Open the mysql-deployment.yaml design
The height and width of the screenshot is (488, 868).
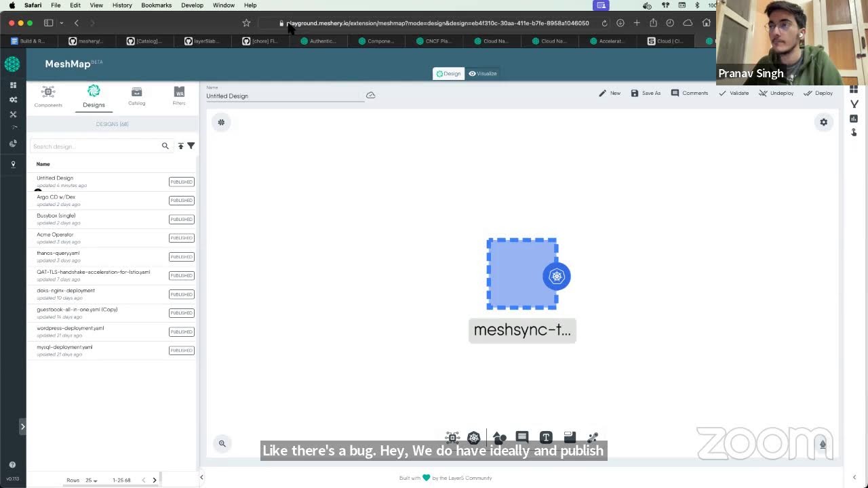click(x=112, y=350)
